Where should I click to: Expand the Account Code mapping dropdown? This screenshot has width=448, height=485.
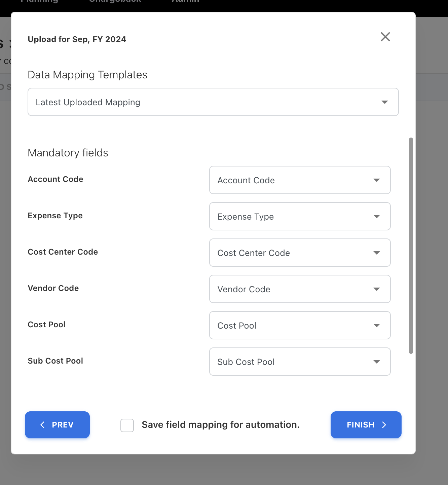(299, 180)
